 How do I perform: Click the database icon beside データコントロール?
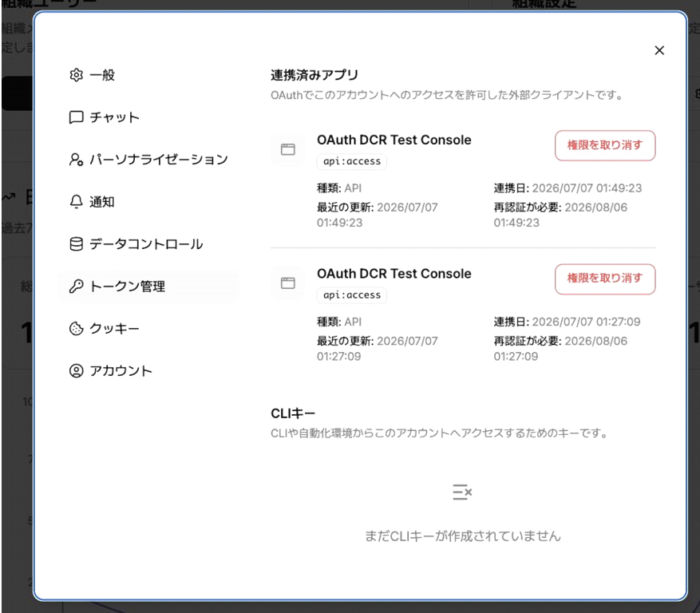click(77, 244)
